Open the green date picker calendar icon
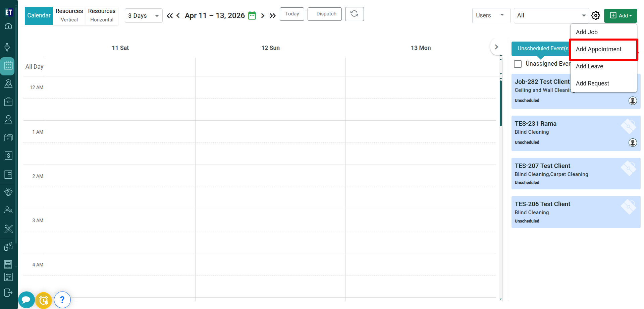644x309 pixels. (x=252, y=16)
